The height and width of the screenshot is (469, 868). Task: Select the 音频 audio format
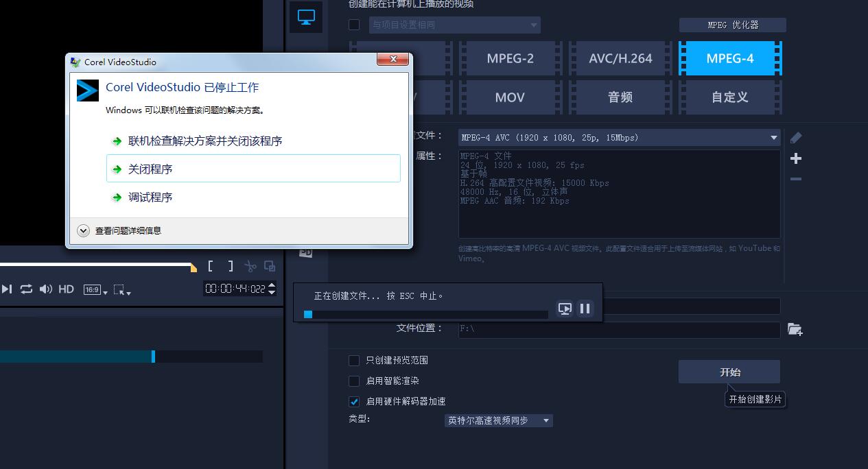(620, 97)
